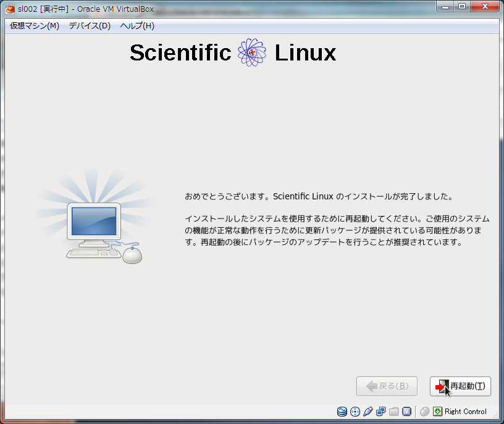Image resolution: width=504 pixels, height=424 pixels.
Task: Click the optical CD/DVD drive status icon
Action: coord(355,412)
